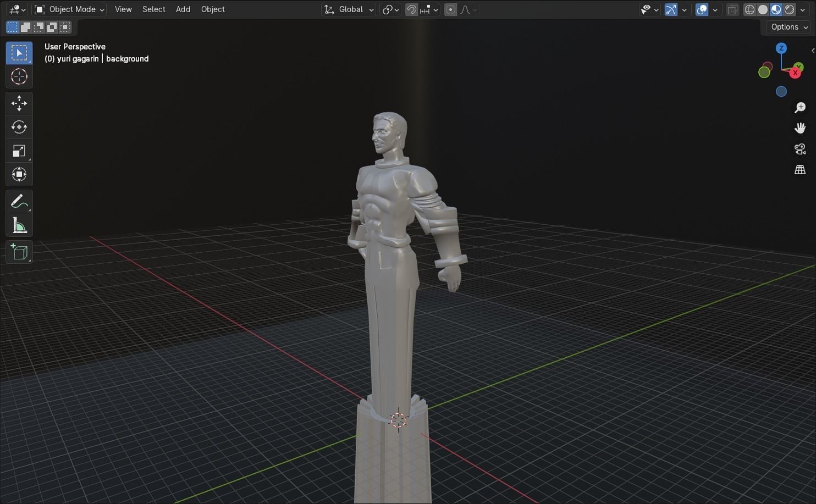The image size is (816, 504).
Task: Open transform pivot point dropdown
Action: click(x=390, y=9)
